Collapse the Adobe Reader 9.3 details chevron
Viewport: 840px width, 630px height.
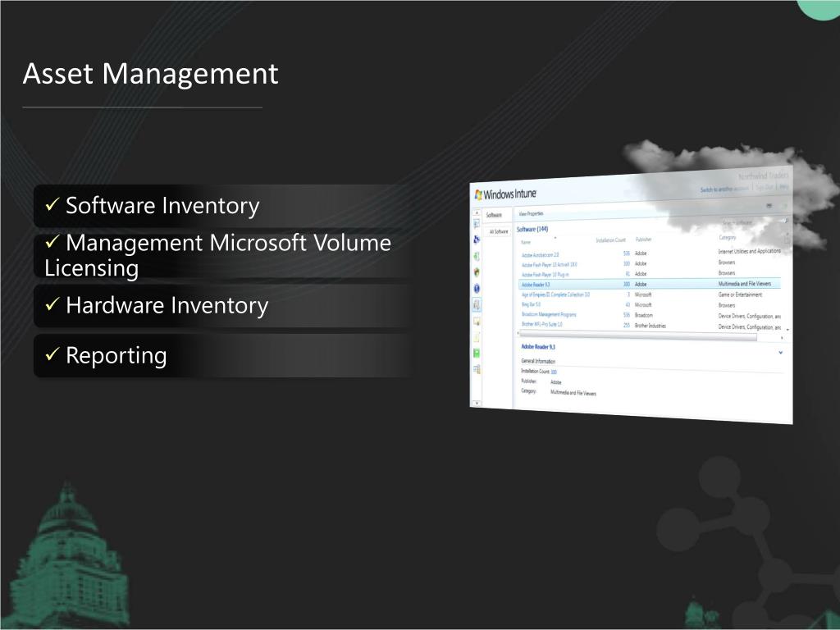click(x=781, y=353)
